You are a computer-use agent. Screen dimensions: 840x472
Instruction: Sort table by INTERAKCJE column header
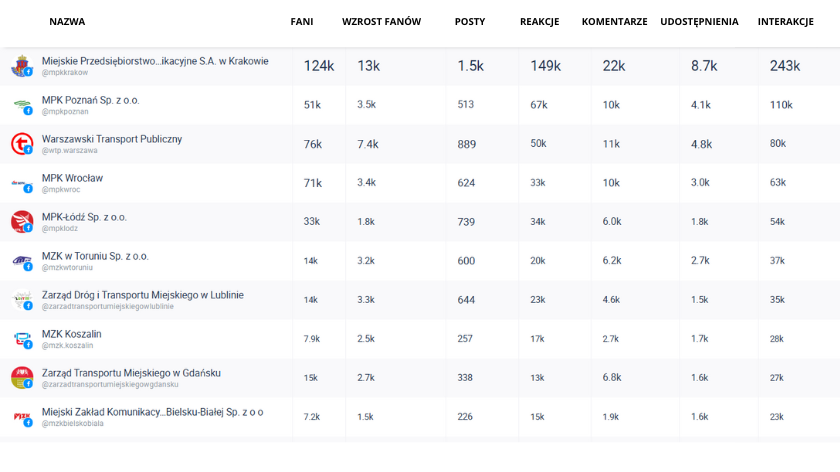785,21
